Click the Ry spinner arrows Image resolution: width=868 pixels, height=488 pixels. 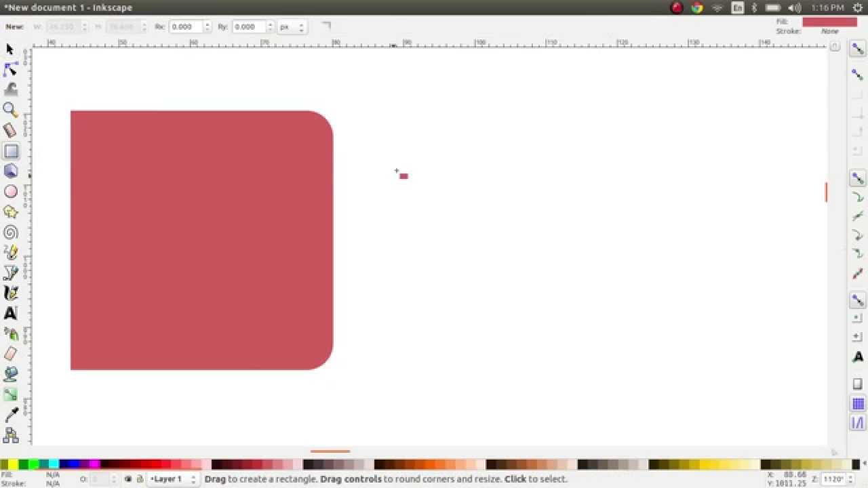(271, 27)
